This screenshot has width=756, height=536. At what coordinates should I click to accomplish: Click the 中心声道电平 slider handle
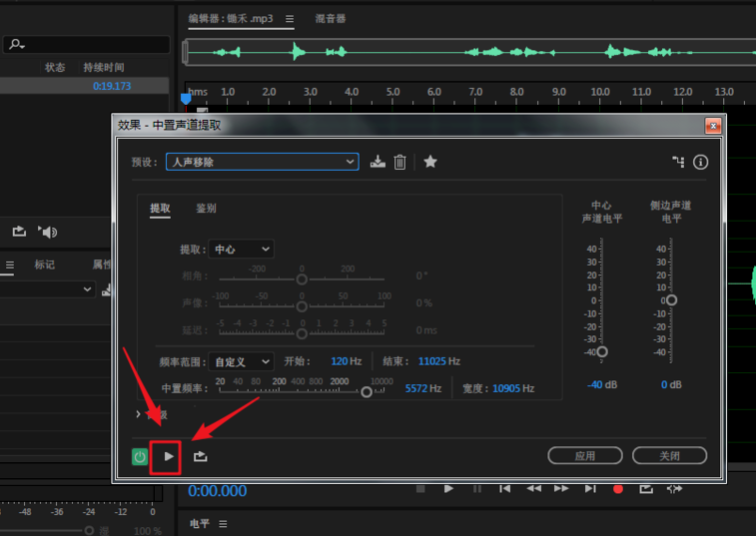[602, 352]
